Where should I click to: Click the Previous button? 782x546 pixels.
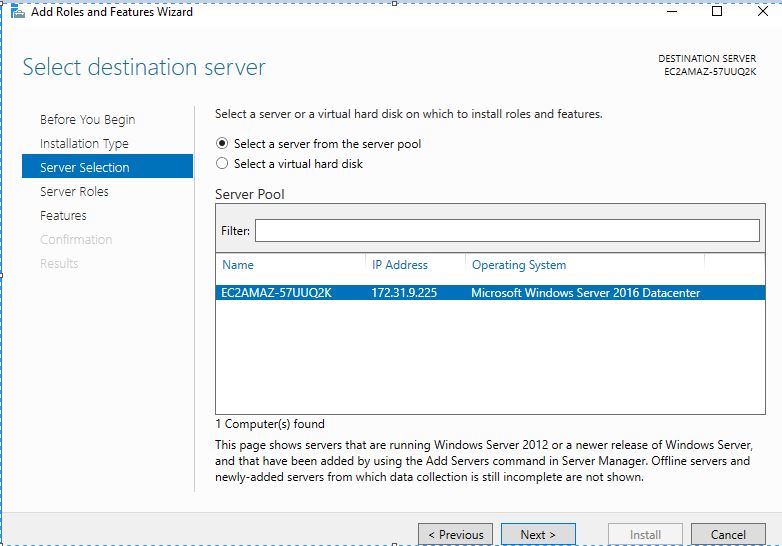(455, 534)
